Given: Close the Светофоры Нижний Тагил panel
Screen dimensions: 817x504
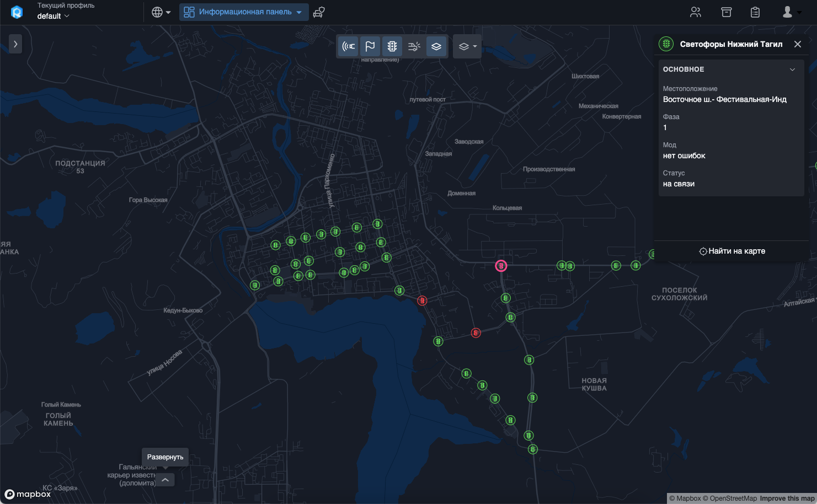Looking at the screenshot, I should coord(798,44).
